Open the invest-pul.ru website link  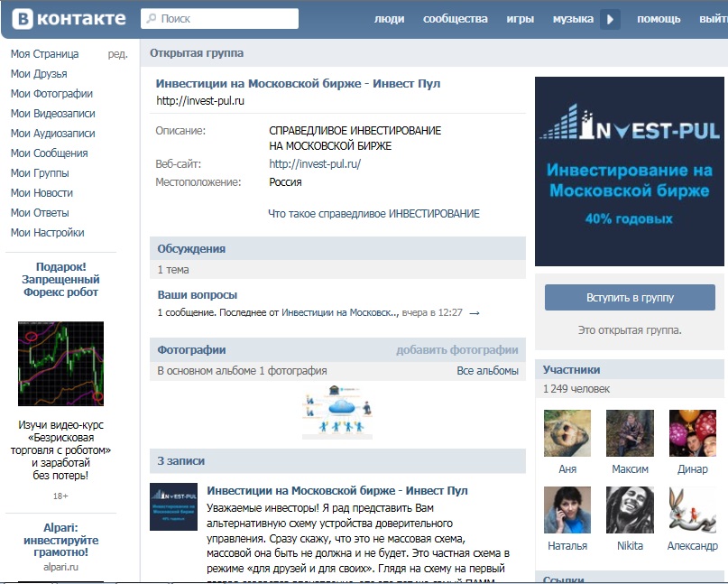[315, 164]
